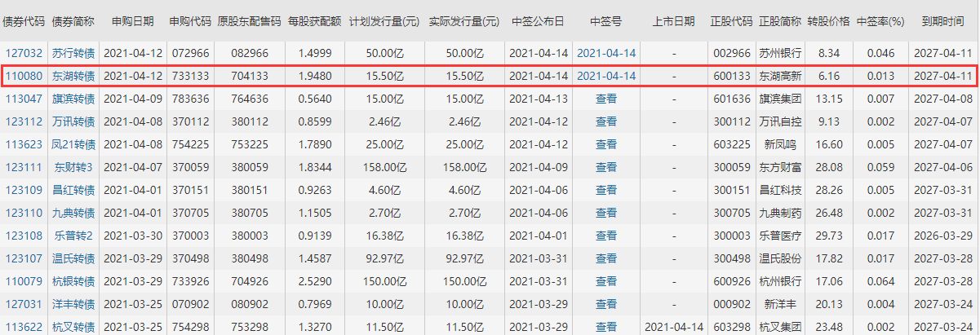
Task: Open bond code link 123111
Action: pyautogui.click(x=24, y=167)
